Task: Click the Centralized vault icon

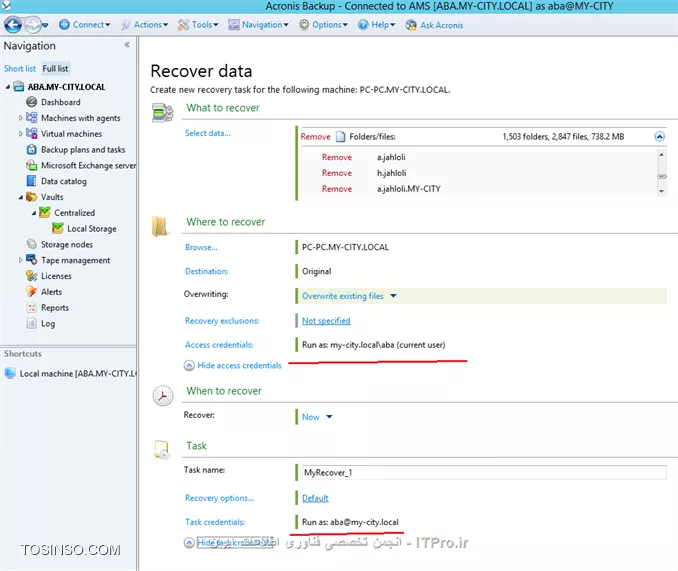Action: tap(45, 212)
